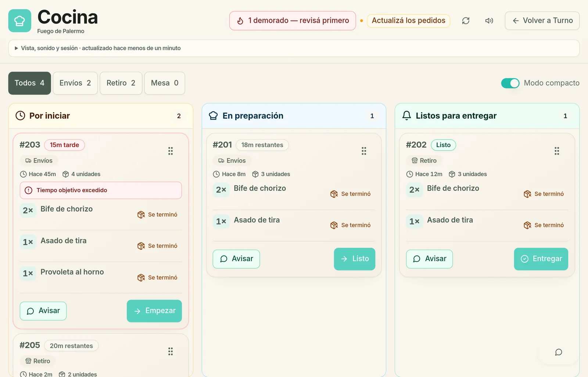
Task: Switch to the Envíos 2 tab
Action: pyautogui.click(x=75, y=83)
